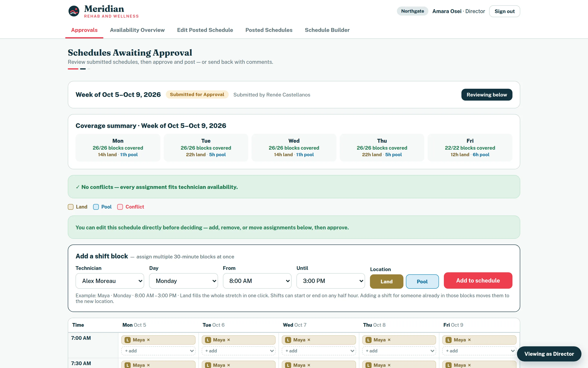Go to Edit Posted Schedule tab
Screen dimensions: 588x368
click(205, 30)
